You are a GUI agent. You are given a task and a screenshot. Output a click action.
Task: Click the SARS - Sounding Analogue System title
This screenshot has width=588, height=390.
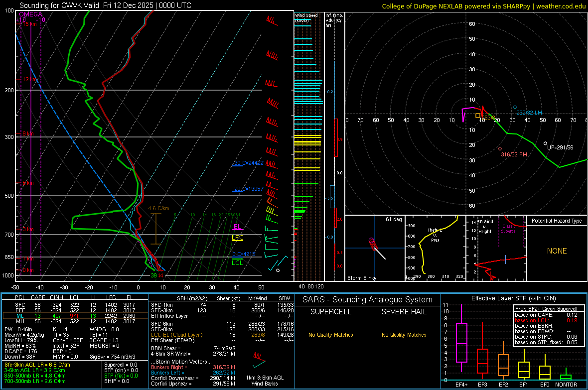click(x=368, y=300)
